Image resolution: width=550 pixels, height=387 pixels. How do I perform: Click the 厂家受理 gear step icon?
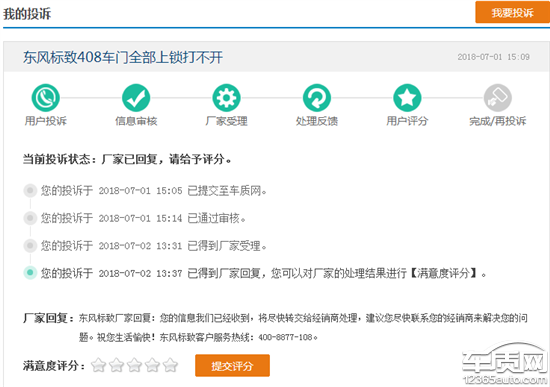(x=227, y=98)
